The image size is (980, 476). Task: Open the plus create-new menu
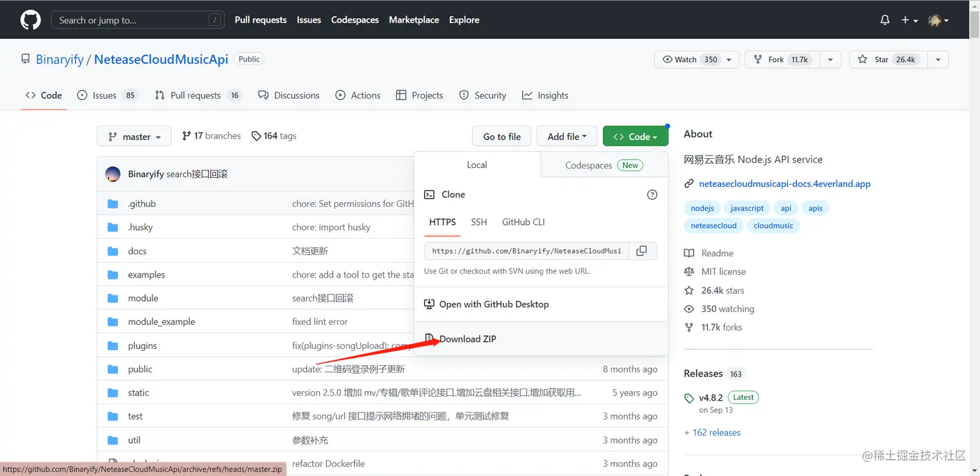click(909, 20)
